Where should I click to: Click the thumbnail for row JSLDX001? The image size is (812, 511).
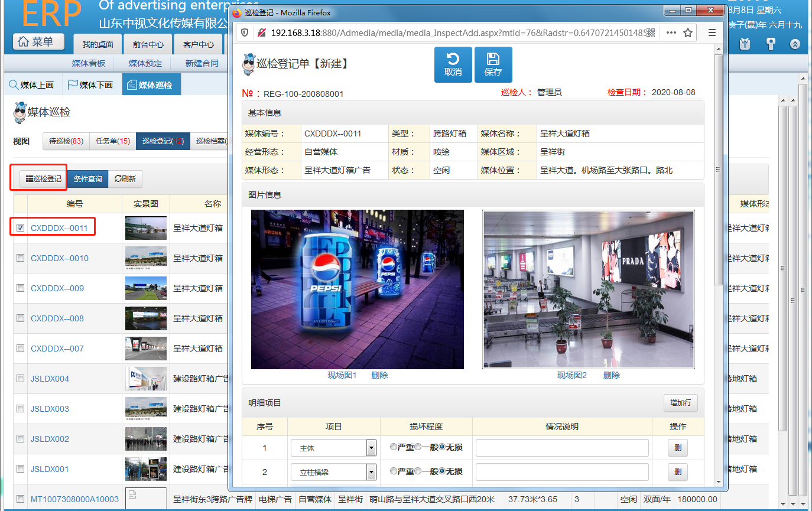(x=146, y=469)
